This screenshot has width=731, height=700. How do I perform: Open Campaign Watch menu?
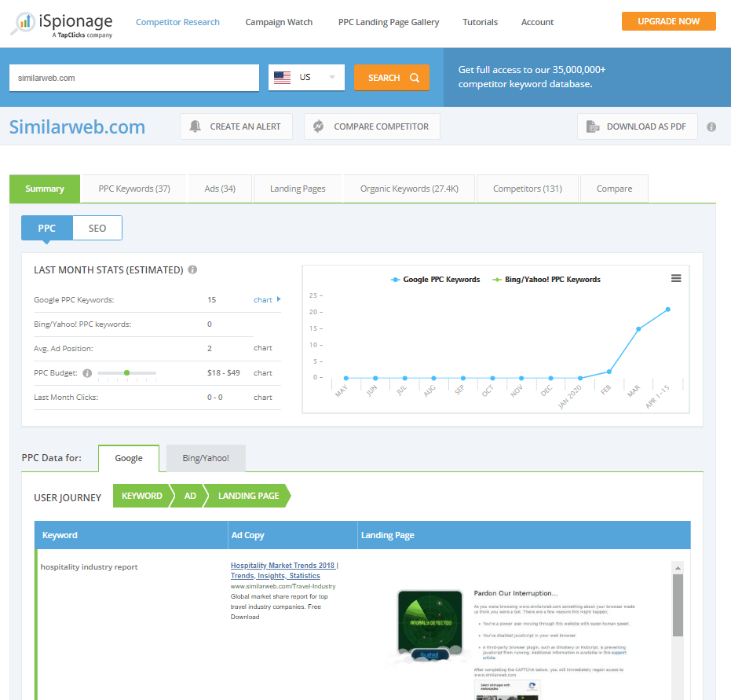point(279,22)
